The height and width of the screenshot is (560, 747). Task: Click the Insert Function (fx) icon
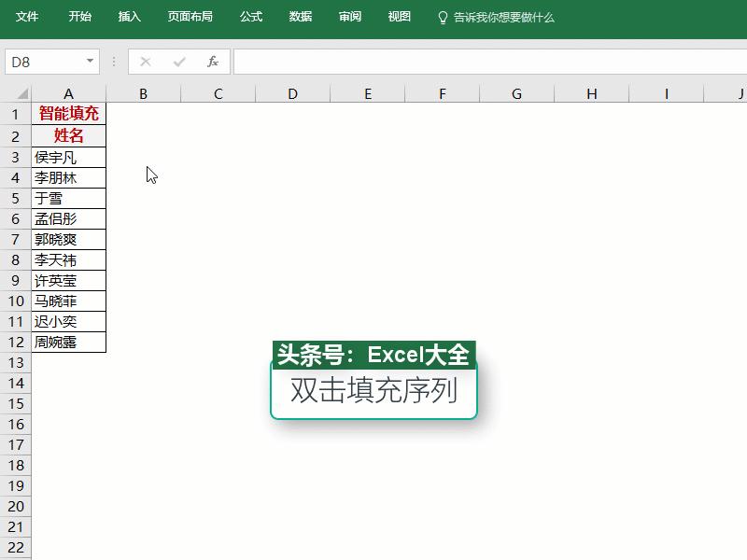[x=212, y=62]
